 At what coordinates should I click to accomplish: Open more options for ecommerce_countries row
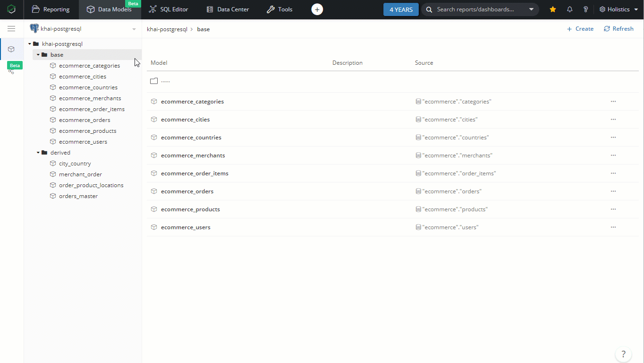(613, 138)
